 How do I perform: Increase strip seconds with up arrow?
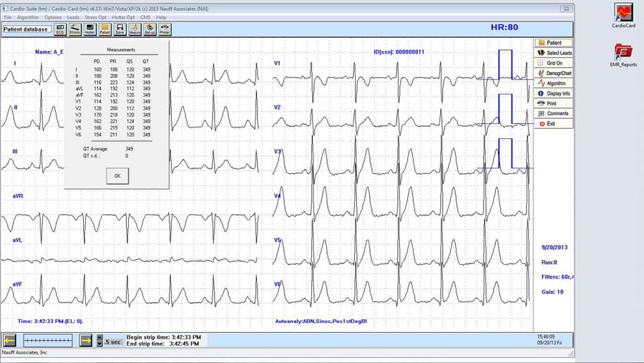click(x=99, y=337)
